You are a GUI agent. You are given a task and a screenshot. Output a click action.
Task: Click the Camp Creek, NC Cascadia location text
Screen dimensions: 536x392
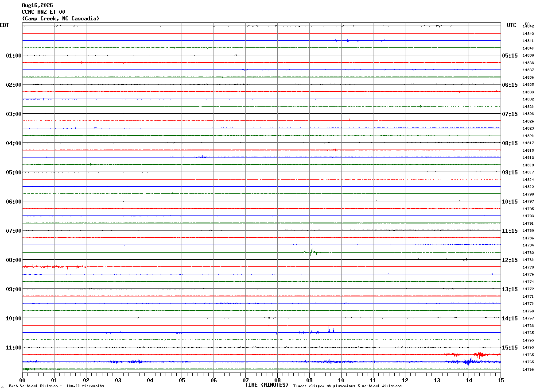61,19
